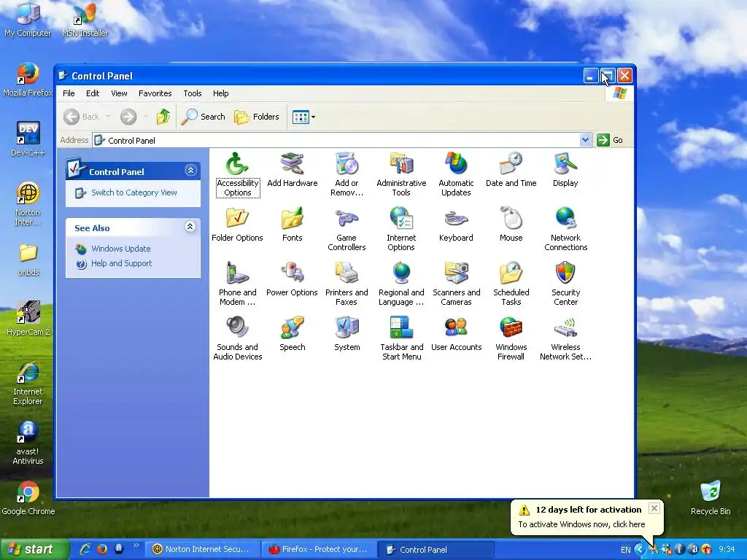
Task: Click the EN language indicator in taskbar
Action: coord(625,550)
